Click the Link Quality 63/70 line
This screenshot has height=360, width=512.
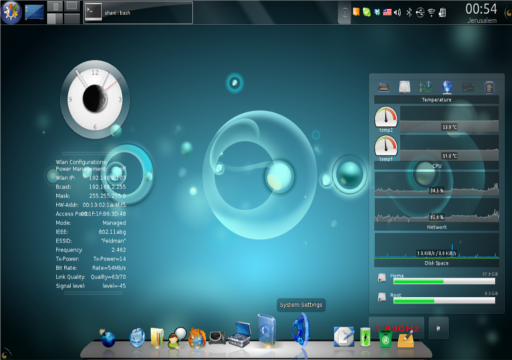point(91,277)
